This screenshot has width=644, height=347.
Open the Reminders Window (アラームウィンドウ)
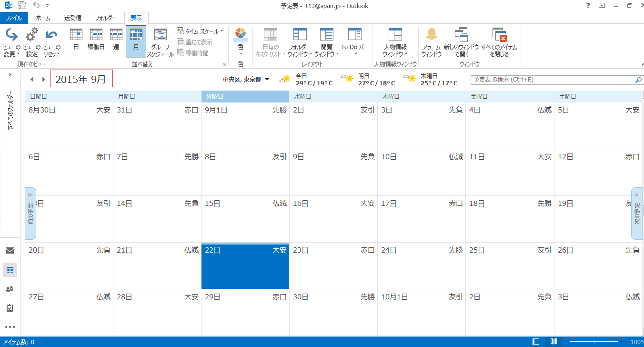click(432, 42)
